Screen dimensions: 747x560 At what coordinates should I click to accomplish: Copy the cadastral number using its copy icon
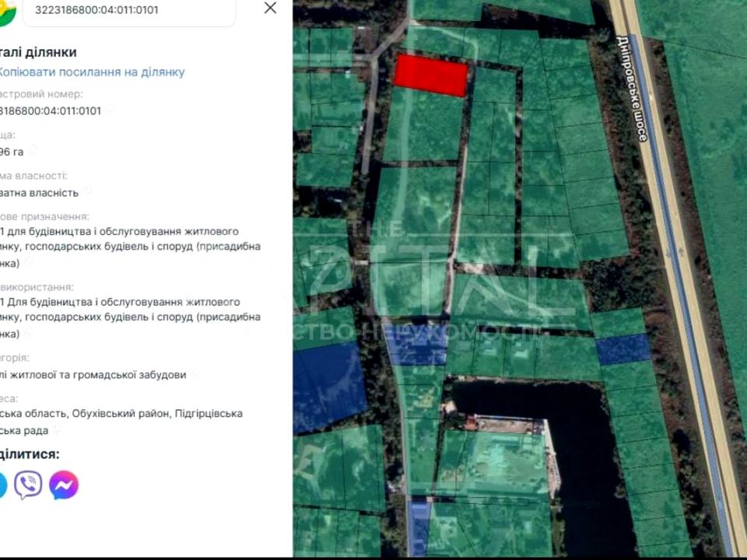point(110,110)
